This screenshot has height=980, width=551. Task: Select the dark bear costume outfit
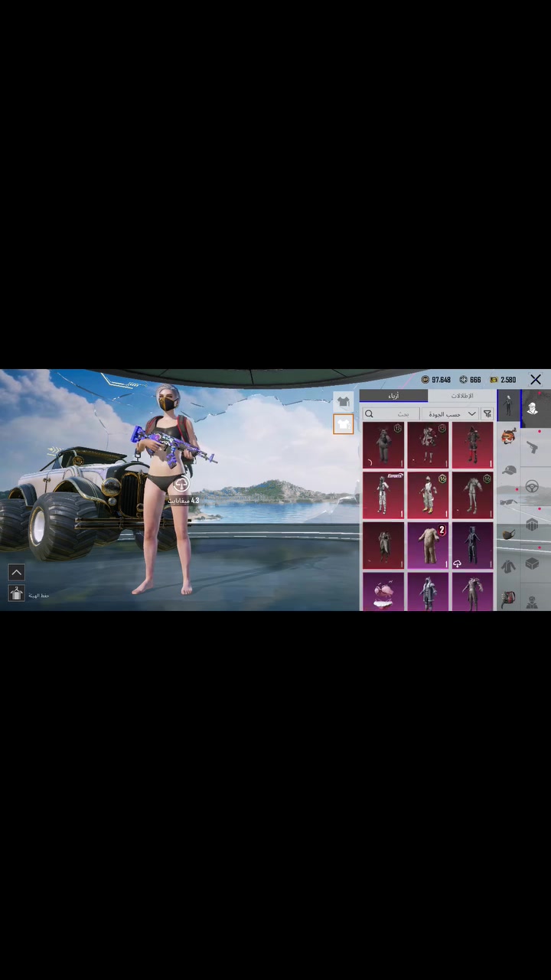tap(383, 444)
